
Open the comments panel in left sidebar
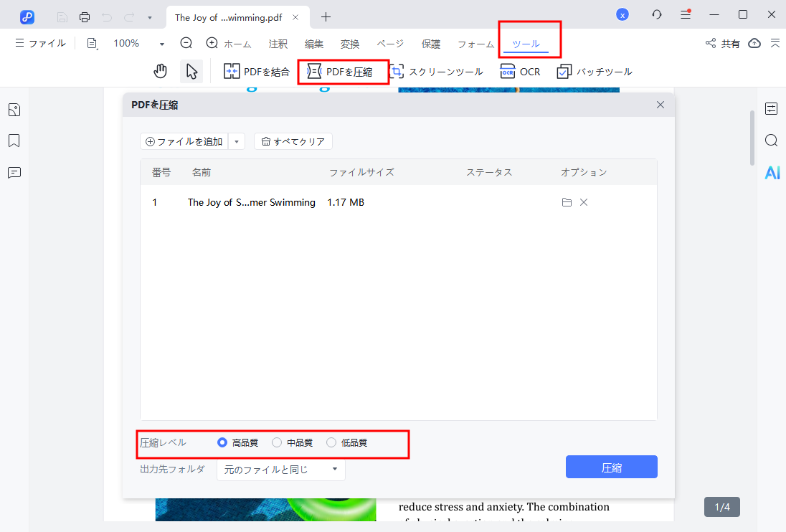(x=14, y=172)
